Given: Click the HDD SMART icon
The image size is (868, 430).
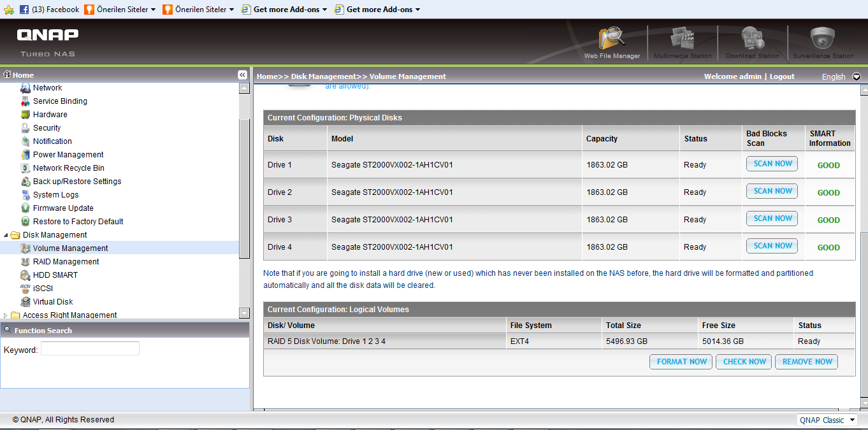Looking at the screenshot, I should pos(25,275).
